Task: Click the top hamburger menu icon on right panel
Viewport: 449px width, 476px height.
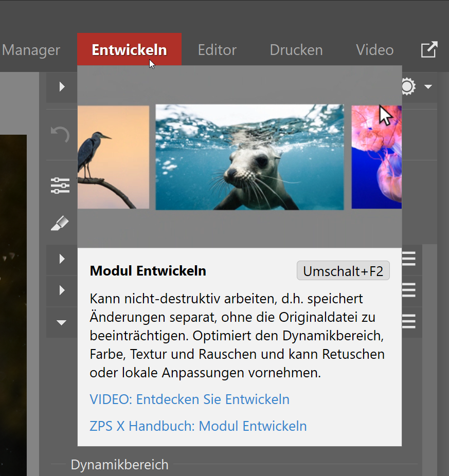Action: point(408,260)
